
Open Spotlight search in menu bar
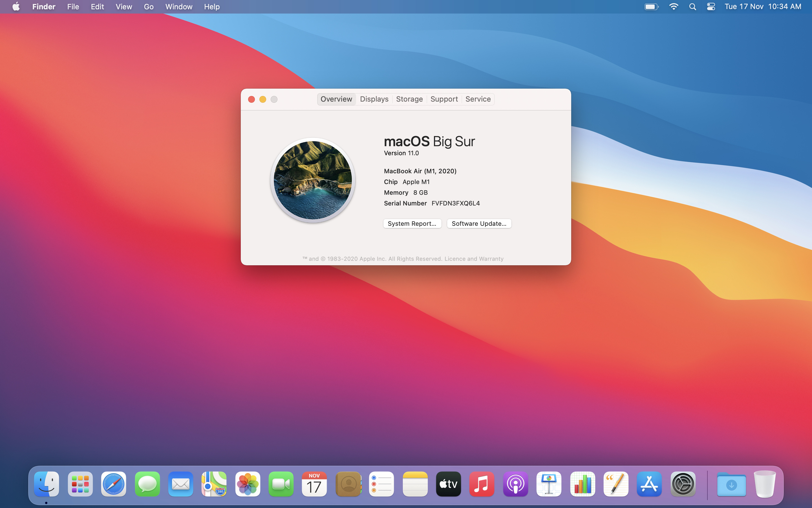692,7
